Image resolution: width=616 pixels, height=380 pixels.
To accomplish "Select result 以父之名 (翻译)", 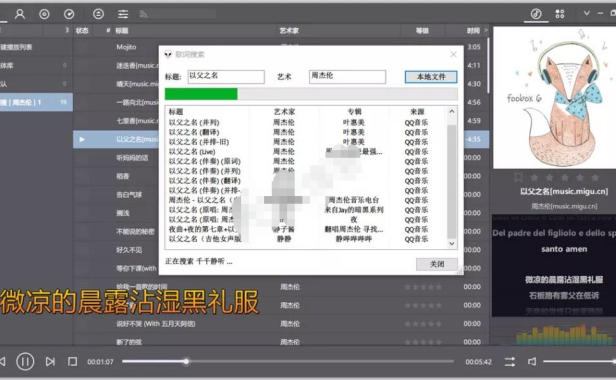I will (194, 132).
